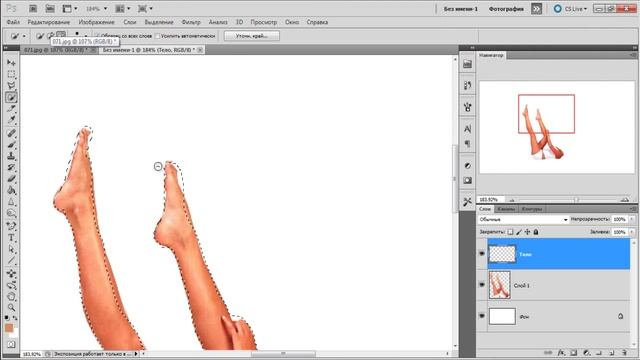Image resolution: width=640 pixels, height=360 pixels.
Task: Toggle Quick Mask mode button
Action: coord(11,344)
